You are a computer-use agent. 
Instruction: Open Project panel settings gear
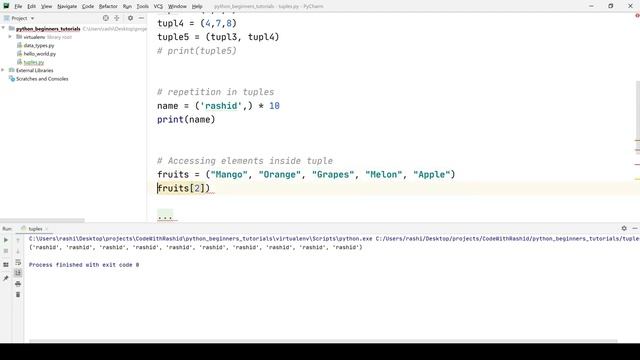(130, 18)
